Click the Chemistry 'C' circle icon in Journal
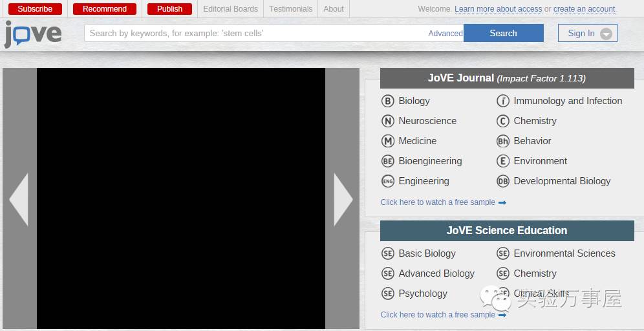The image size is (644, 331). pos(503,121)
